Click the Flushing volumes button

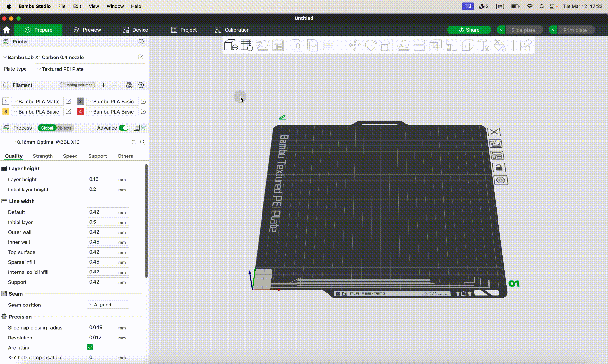77,85
